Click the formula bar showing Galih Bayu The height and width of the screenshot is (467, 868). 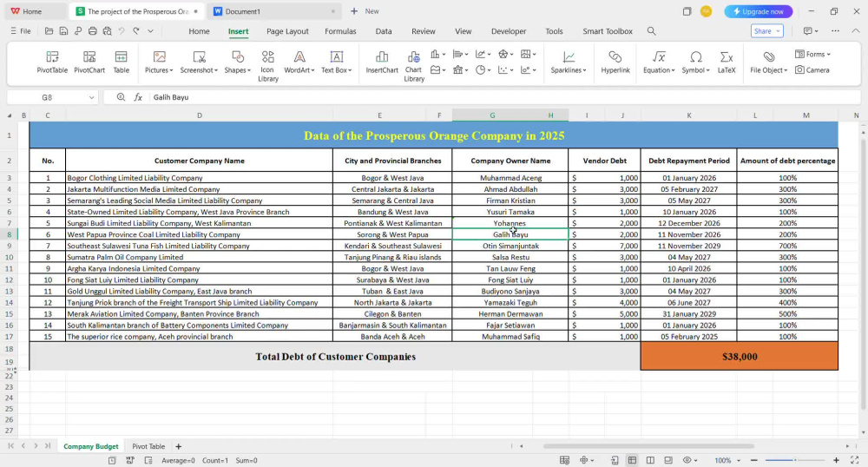click(x=503, y=97)
